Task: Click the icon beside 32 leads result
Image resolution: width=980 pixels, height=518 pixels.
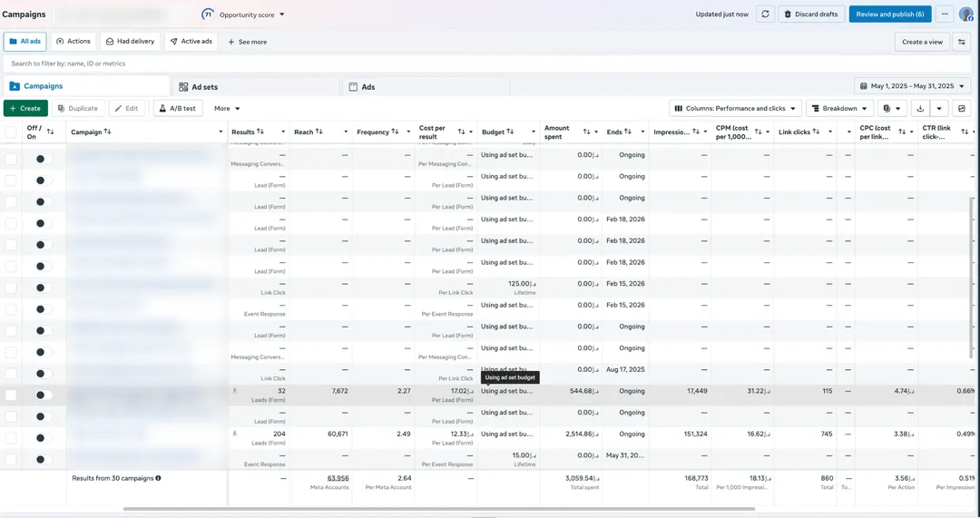Action: (235, 390)
